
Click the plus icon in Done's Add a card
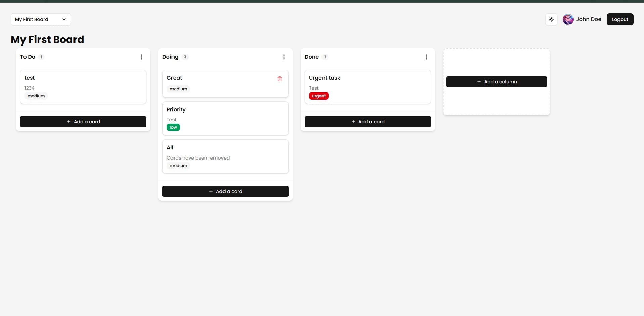pyautogui.click(x=353, y=121)
